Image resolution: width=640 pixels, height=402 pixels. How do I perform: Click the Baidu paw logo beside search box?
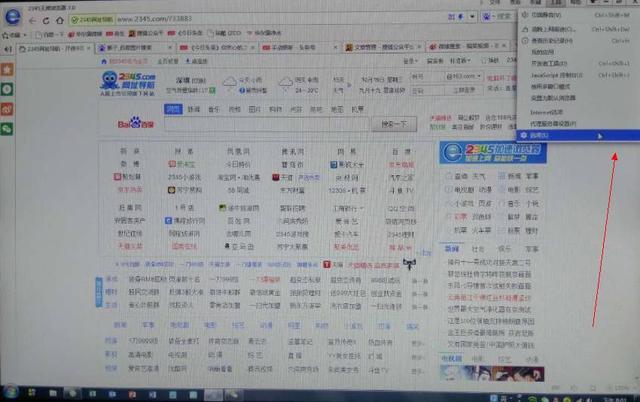pyautogui.click(x=136, y=123)
